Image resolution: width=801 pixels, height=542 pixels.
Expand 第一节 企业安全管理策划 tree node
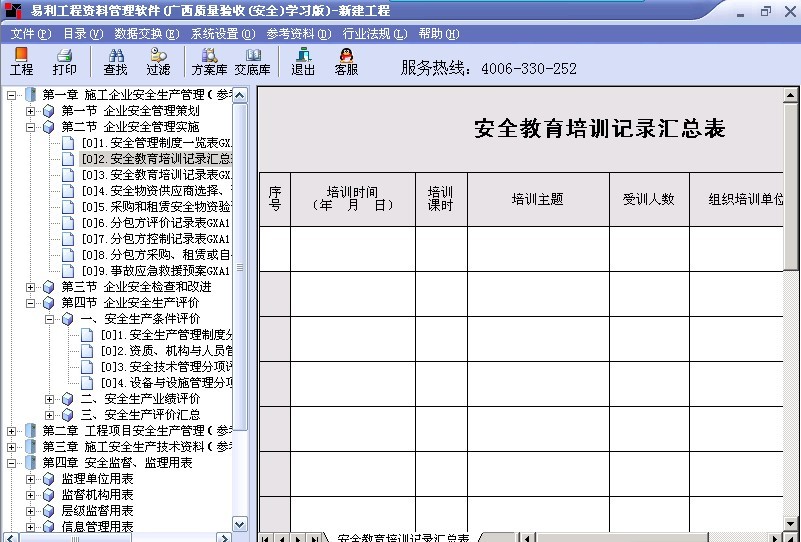tap(30, 111)
